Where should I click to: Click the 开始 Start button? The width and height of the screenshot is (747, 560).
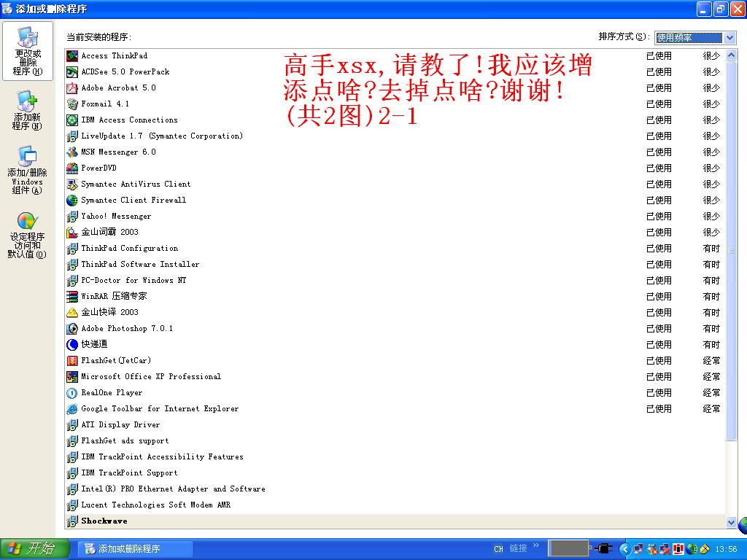coord(34,549)
